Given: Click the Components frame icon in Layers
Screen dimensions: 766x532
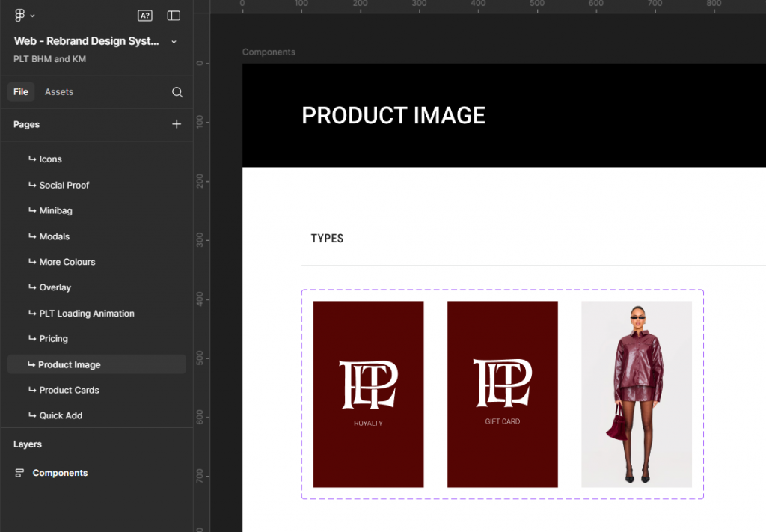Looking at the screenshot, I should [x=19, y=473].
